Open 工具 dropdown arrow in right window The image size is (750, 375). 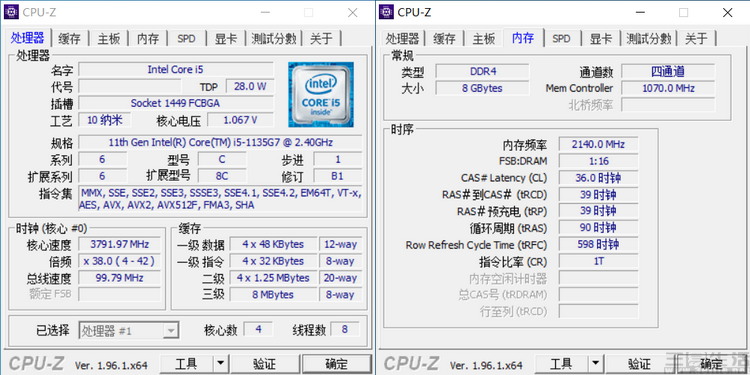tap(595, 364)
